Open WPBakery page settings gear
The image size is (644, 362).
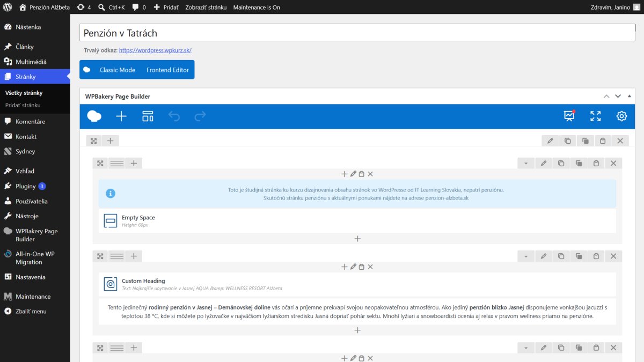pos(621,116)
